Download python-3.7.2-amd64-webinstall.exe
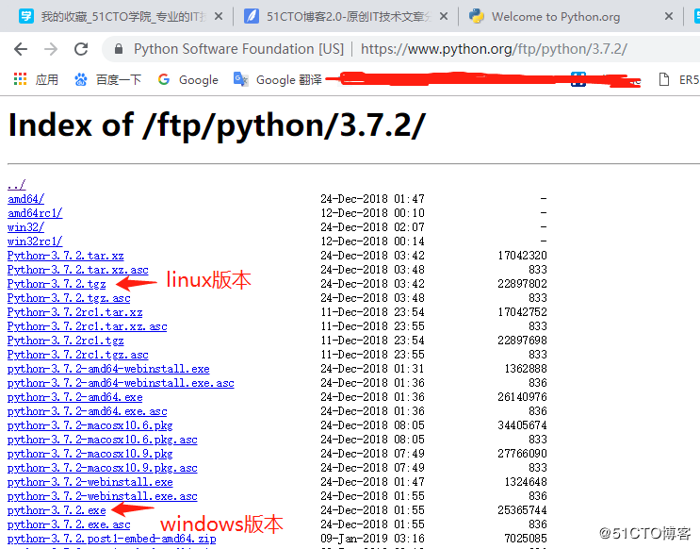The width and height of the screenshot is (700, 549). click(108, 369)
